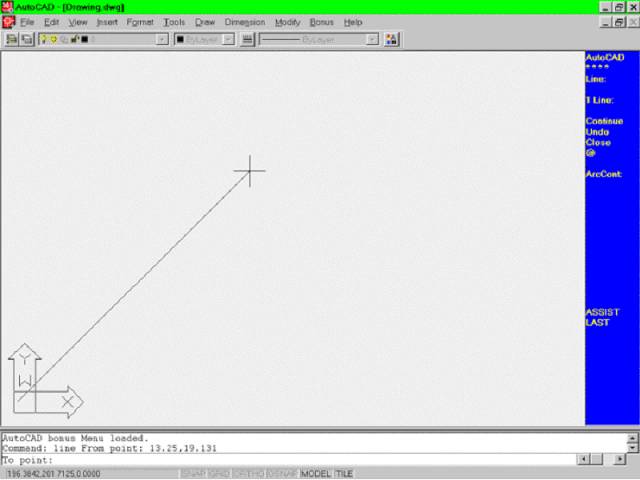Toggle layer on/off lightbulb icon
640x480 pixels.
[x=44, y=39]
